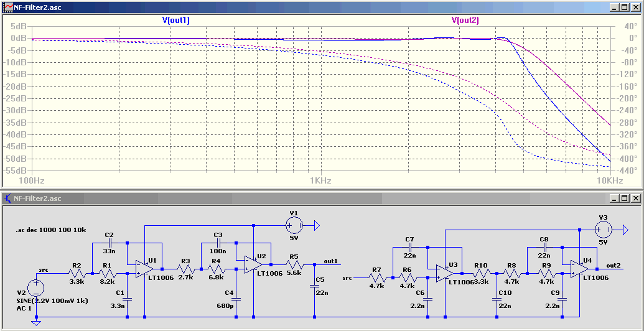Select the V3 5V voltage source symbol
The width and height of the screenshot is (644, 331).
(x=604, y=230)
